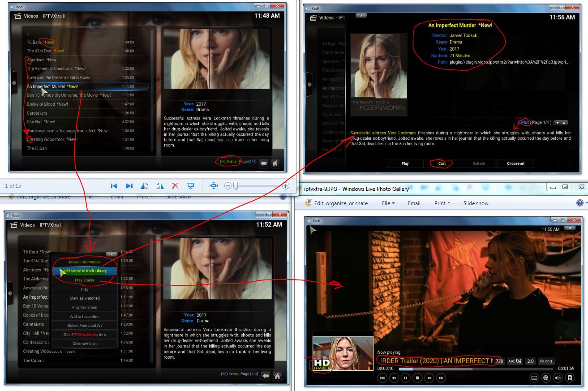The width and height of the screenshot is (588, 391).
Task: Go to next photo in gallery toolbar
Action: tap(129, 186)
